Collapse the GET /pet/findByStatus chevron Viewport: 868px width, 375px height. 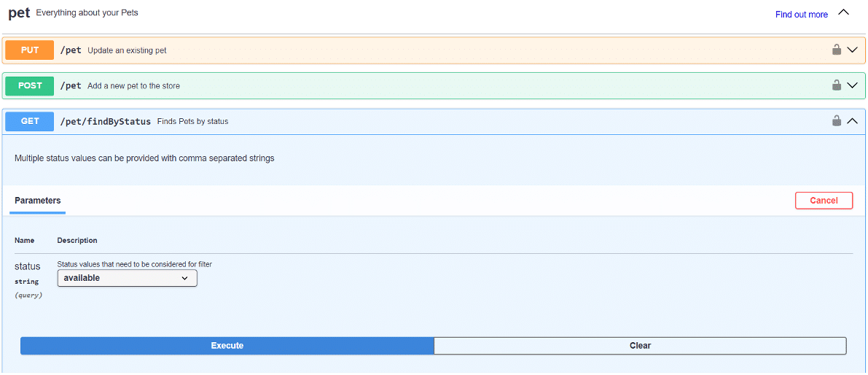tap(853, 121)
